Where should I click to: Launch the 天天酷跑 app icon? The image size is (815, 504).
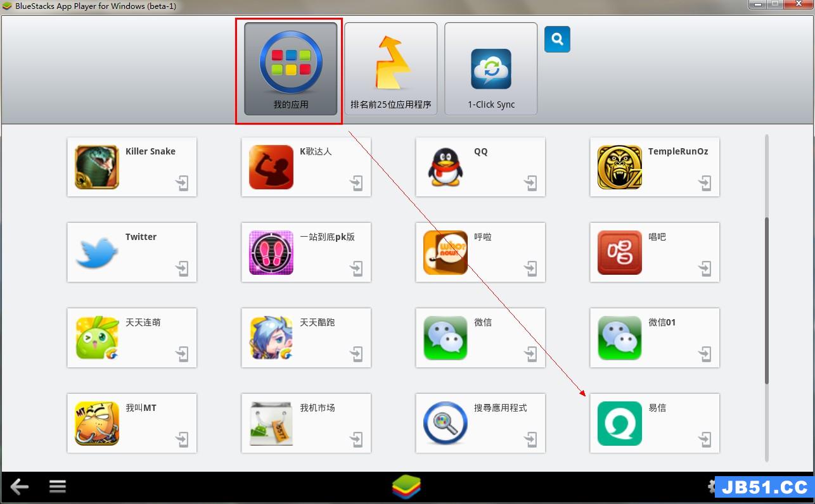click(271, 338)
